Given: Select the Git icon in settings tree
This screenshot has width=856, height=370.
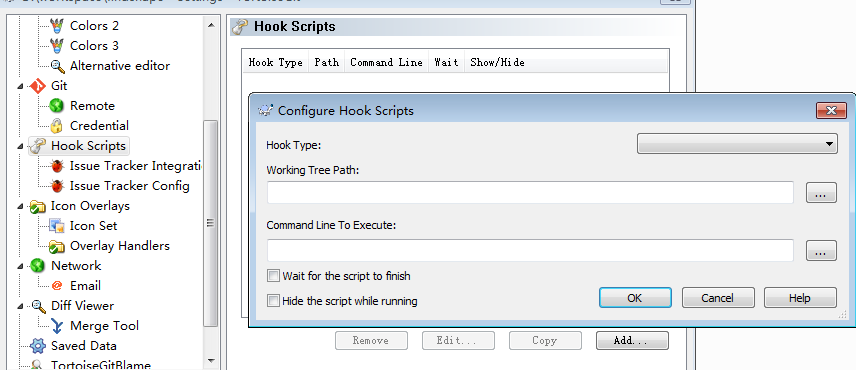Looking at the screenshot, I should [37, 86].
